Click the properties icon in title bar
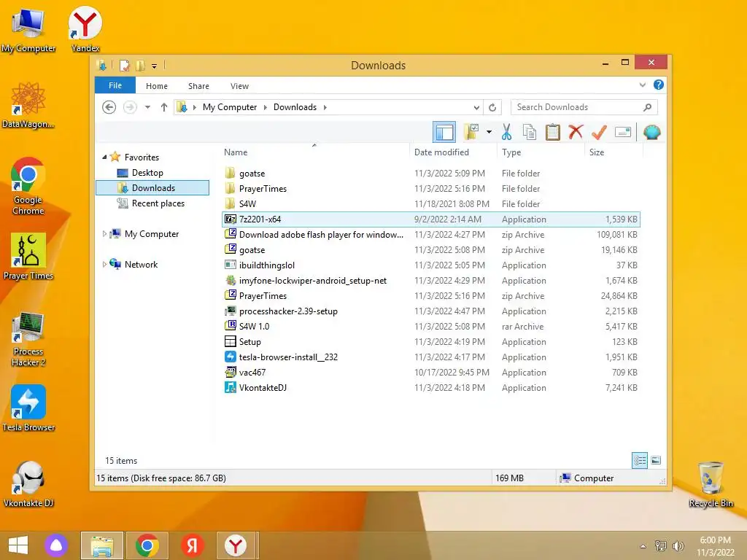747x560 pixels. pos(124,65)
